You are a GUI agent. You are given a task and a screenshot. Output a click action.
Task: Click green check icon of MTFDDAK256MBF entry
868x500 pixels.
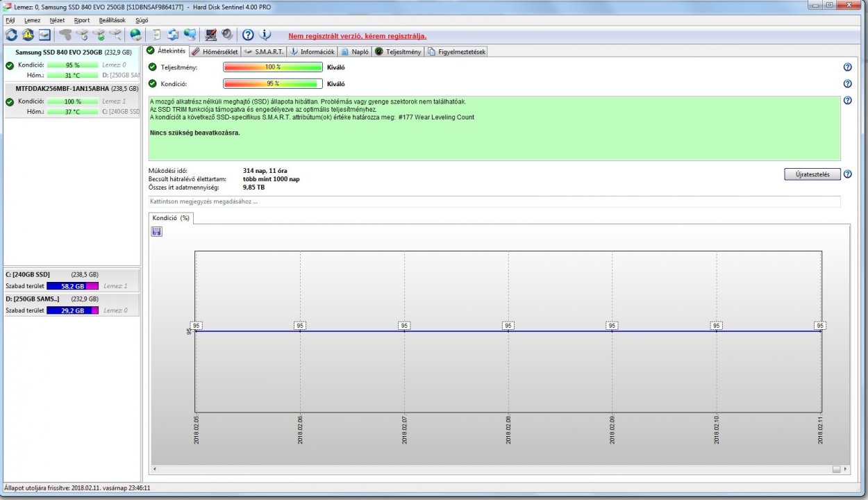click(10, 102)
